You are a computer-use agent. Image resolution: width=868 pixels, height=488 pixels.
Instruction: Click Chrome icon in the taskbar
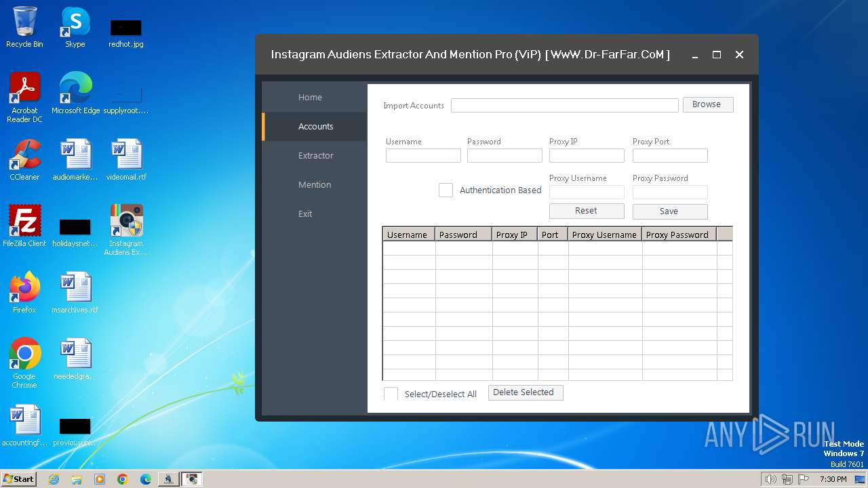[x=123, y=479]
